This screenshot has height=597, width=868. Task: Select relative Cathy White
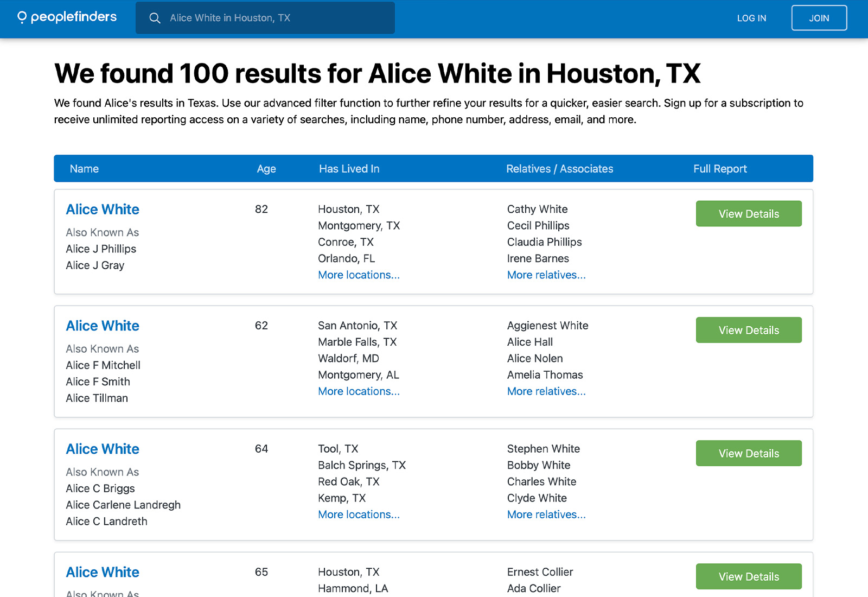537,209
